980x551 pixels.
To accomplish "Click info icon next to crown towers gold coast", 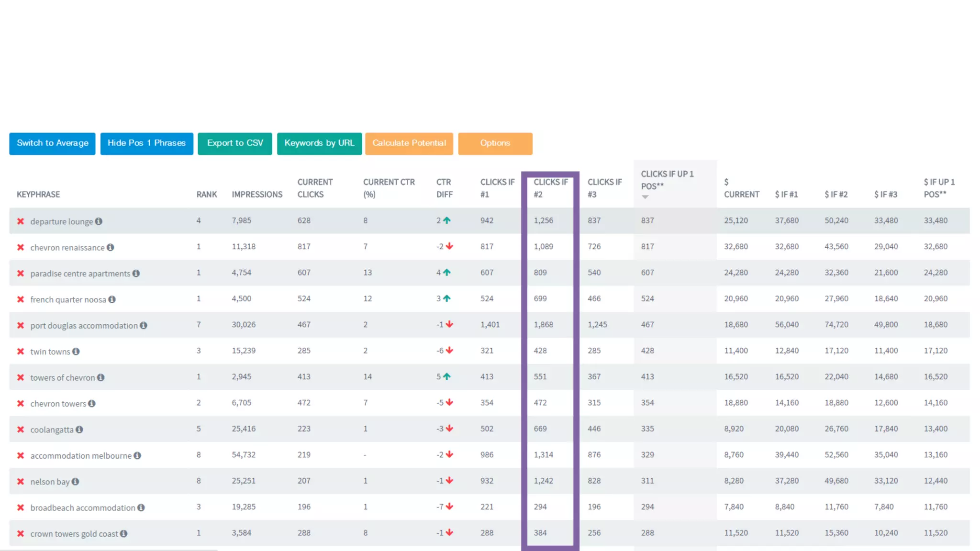I will 124,534.
